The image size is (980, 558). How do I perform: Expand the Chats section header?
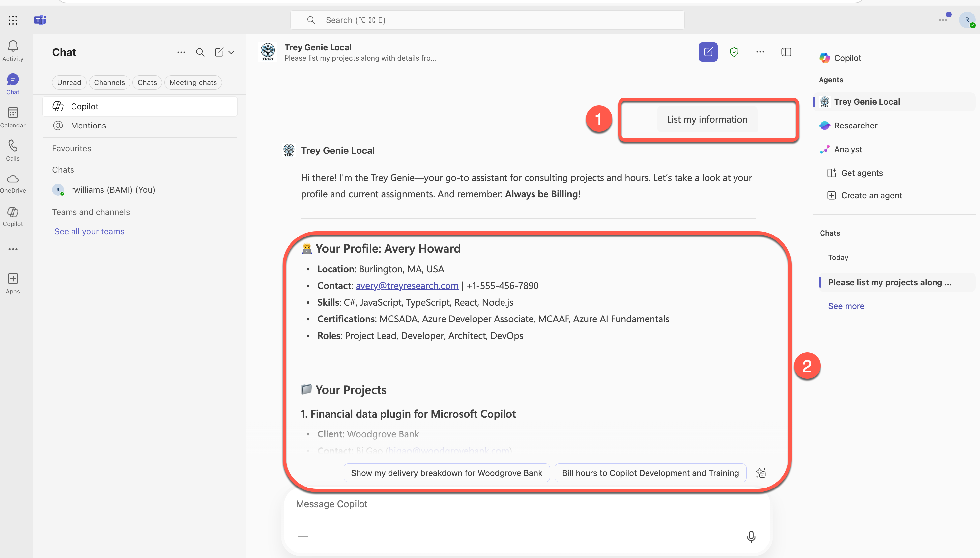pyautogui.click(x=63, y=170)
